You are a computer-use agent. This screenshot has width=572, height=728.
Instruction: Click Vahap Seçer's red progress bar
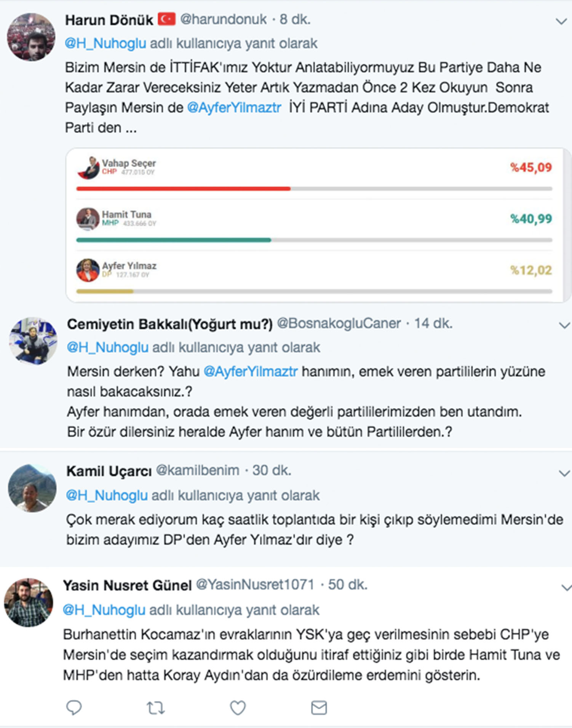tap(183, 188)
